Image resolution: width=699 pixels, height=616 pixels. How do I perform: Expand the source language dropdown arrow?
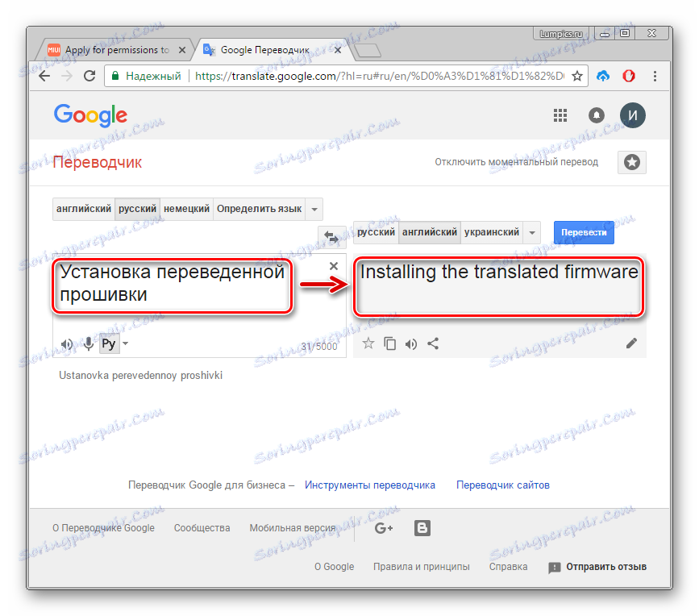click(x=314, y=210)
